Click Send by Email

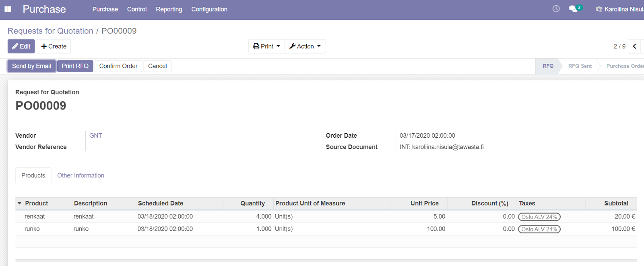pos(31,66)
